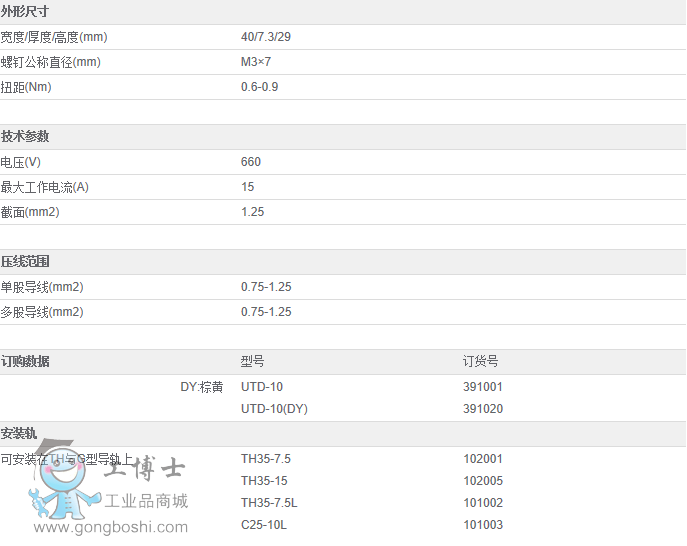Image resolution: width=687 pixels, height=546 pixels.
Task: Click the TH35-15 rail entry
Action: pyautogui.click(x=264, y=481)
